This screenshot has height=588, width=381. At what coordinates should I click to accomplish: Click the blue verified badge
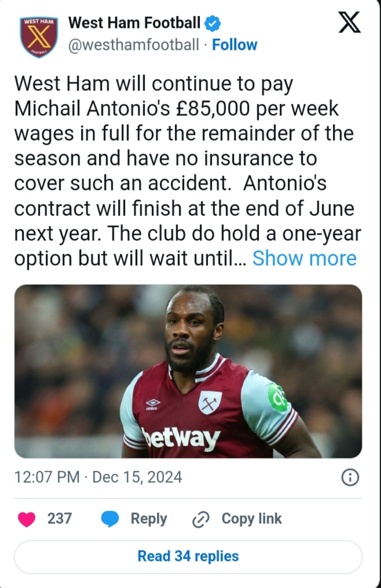click(213, 24)
